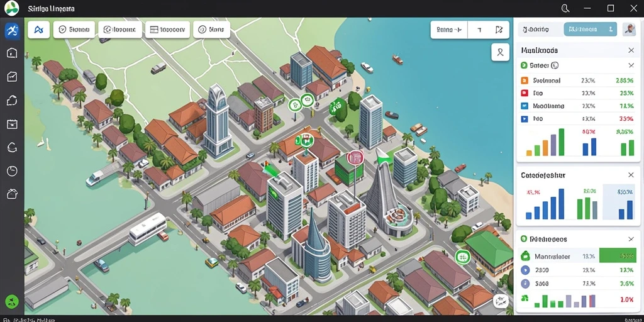The image size is (644, 322).
Task: Collapse the green-dot subsection with its X
Action: pyautogui.click(x=631, y=65)
